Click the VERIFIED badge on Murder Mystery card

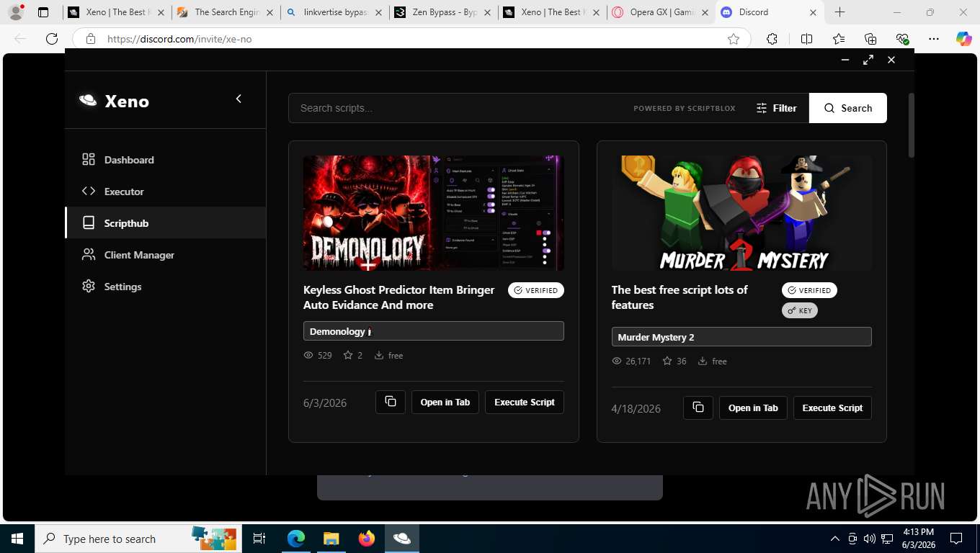coord(809,290)
